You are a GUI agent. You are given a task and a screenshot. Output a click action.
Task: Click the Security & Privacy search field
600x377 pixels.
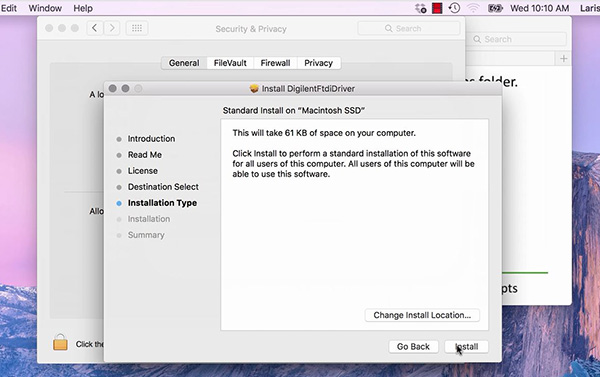click(409, 28)
